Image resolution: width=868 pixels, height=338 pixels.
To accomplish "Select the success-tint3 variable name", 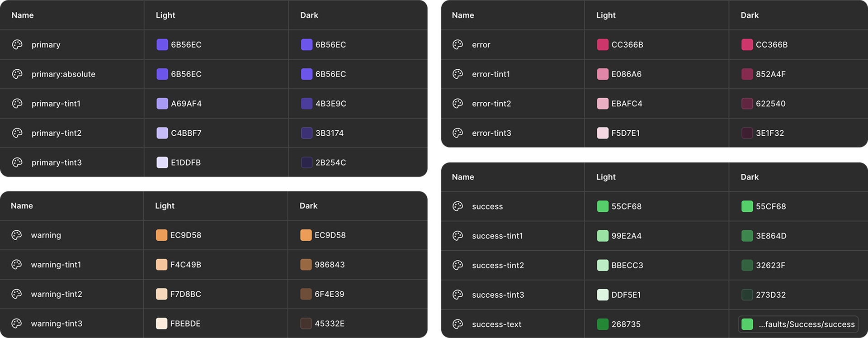I will pyautogui.click(x=498, y=295).
